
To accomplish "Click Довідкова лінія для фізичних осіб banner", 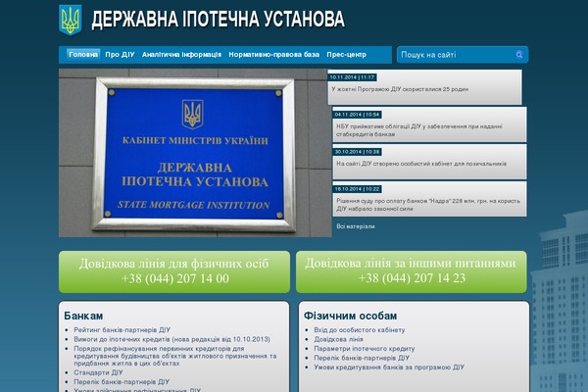I will coord(174,271).
